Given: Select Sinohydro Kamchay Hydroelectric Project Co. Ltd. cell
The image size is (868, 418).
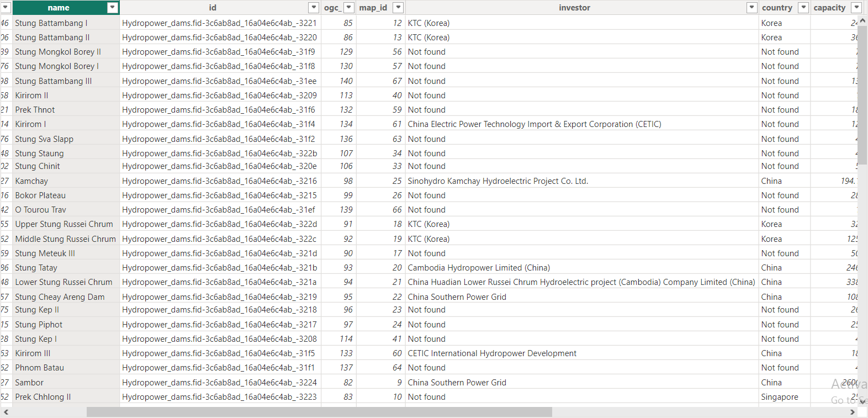Looking at the screenshot, I should (x=582, y=181).
